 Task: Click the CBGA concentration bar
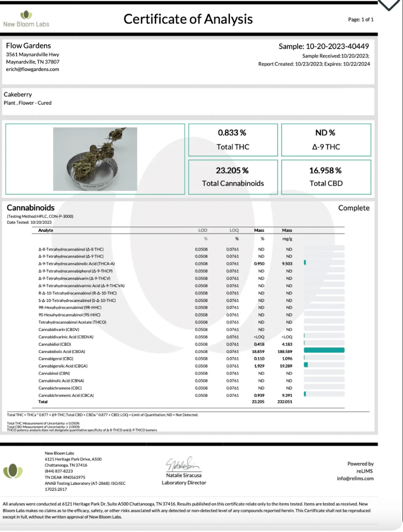tap(306, 365)
